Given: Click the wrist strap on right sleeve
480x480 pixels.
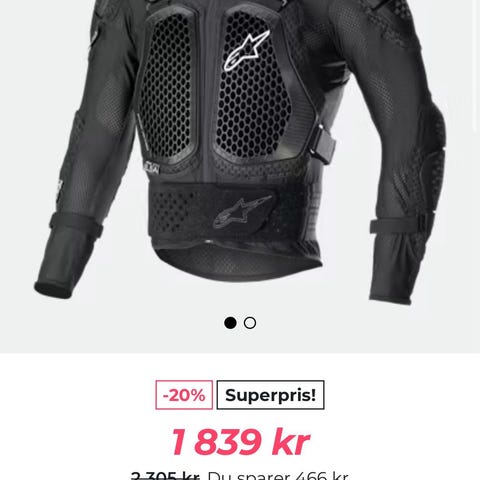Looking at the screenshot, I should [402, 223].
